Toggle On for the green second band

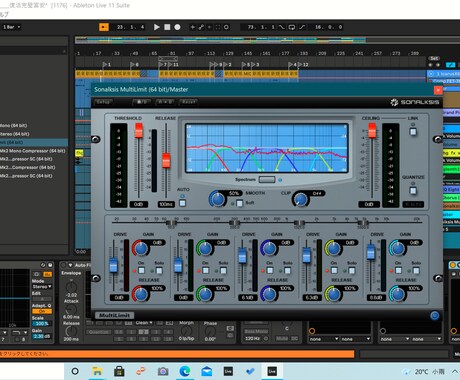[x=206, y=270]
